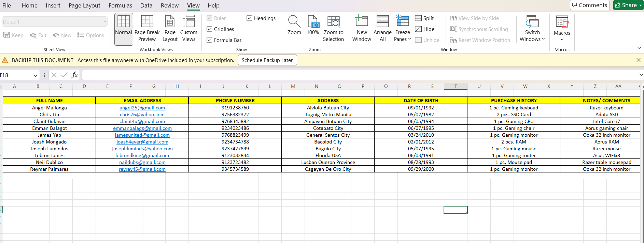The image size is (644, 243).
Task: Click the Insert Function fx icon
Action: click(x=74, y=75)
